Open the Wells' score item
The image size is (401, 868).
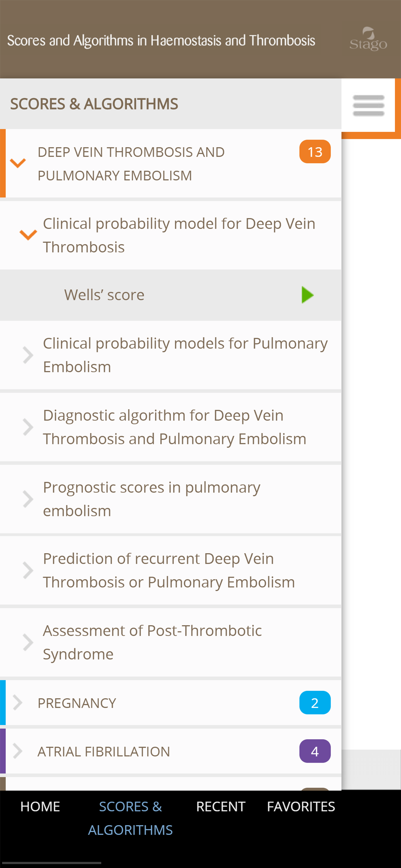170,295
